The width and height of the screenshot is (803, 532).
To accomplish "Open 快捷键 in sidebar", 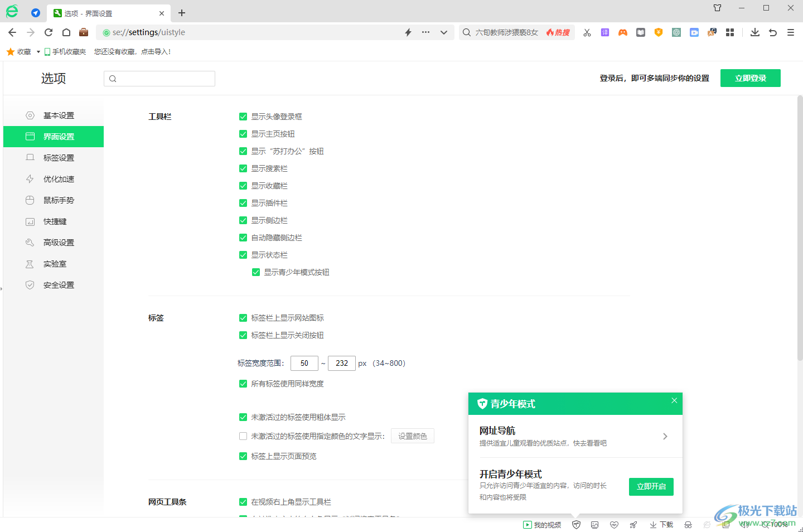I will click(x=54, y=221).
